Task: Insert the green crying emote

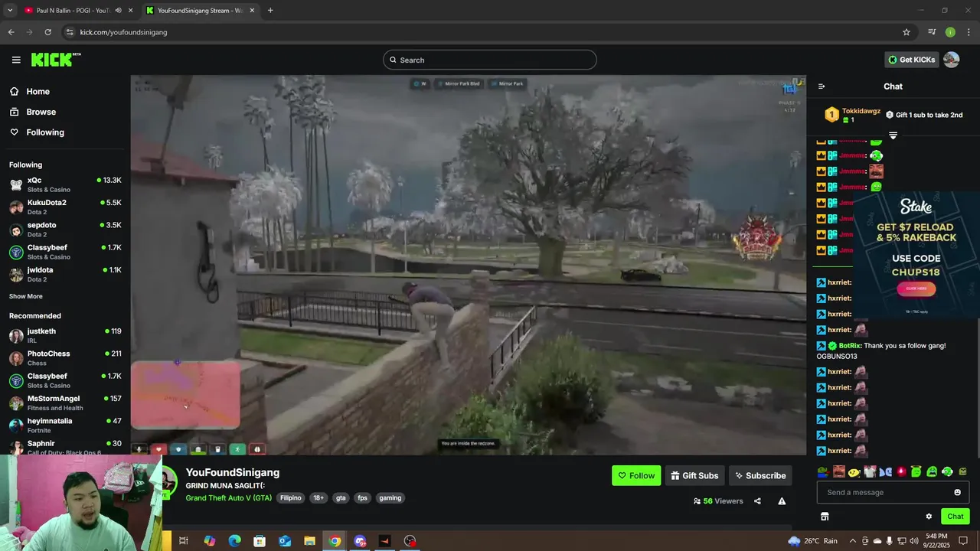Action: [932, 472]
